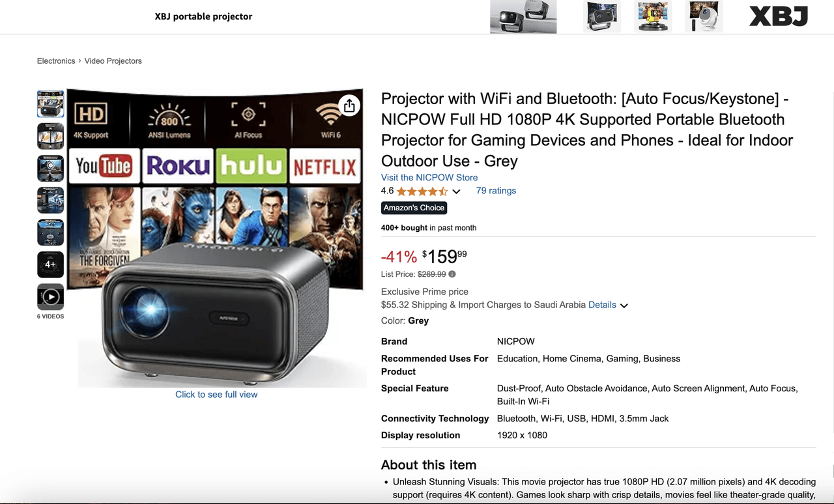Go to Electronics breadcrumb
Screen dimensions: 834x504
tap(56, 61)
